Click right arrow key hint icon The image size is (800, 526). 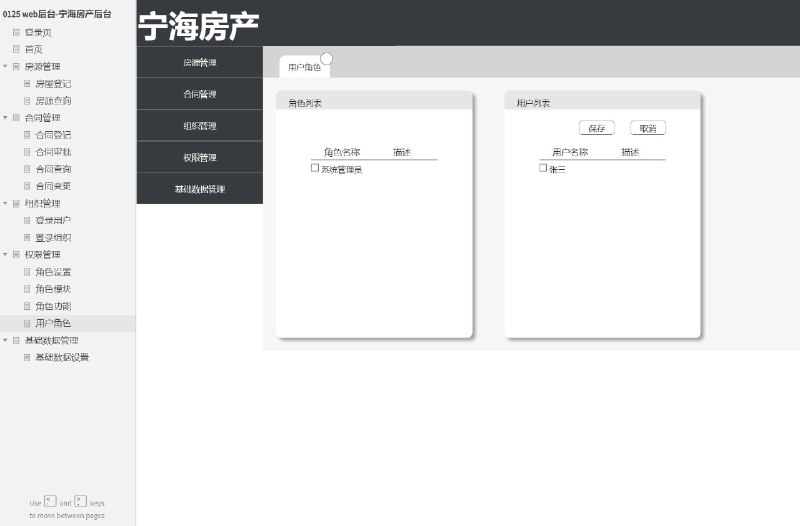click(x=81, y=501)
